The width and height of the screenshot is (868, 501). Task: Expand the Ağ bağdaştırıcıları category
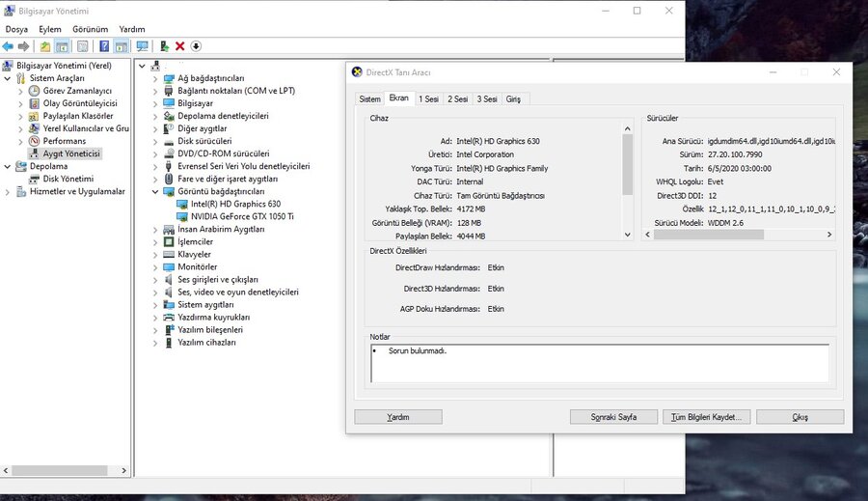[155, 79]
